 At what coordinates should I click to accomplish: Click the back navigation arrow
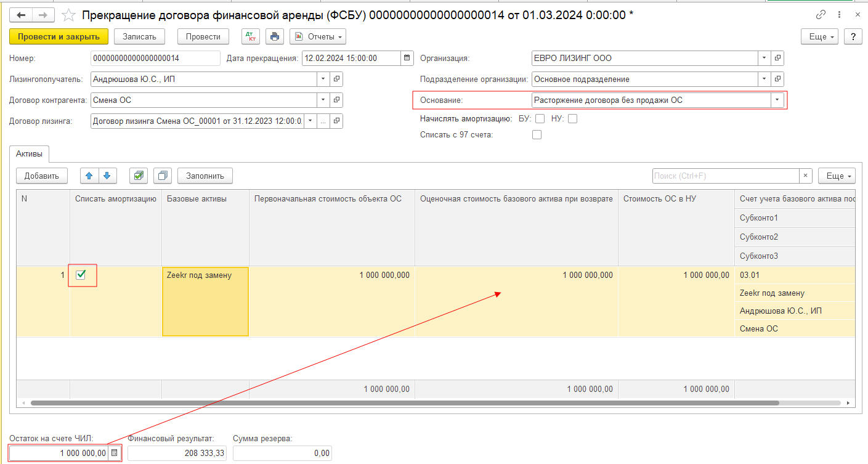point(20,15)
